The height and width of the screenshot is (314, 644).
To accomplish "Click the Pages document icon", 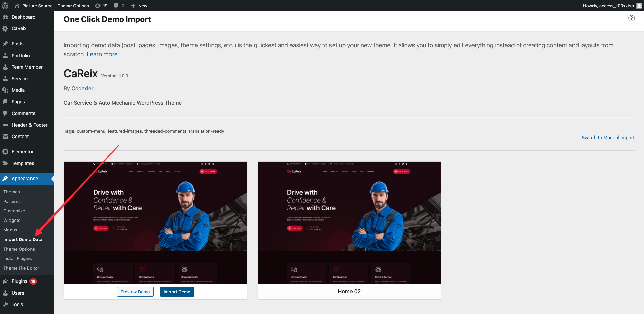I will (x=5, y=102).
